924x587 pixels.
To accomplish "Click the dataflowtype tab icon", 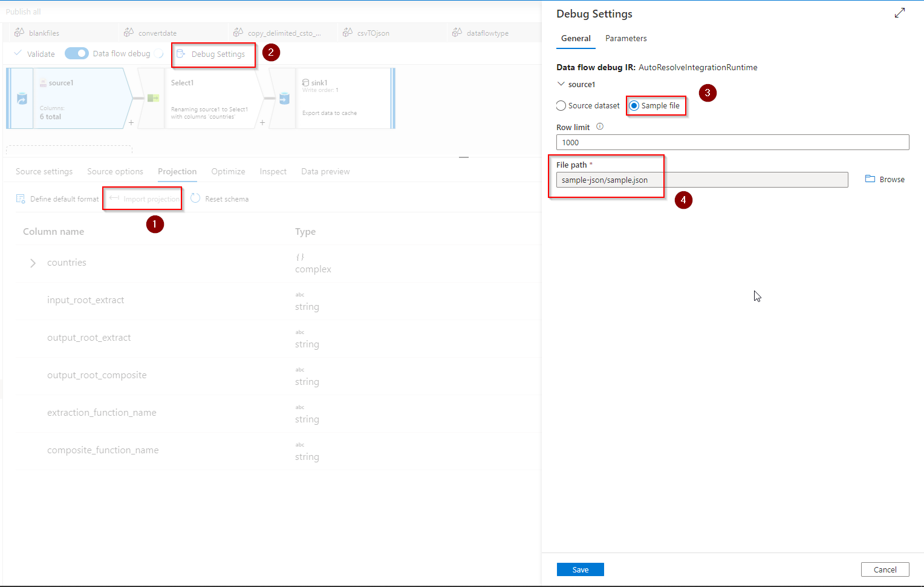I will tap(457, 33).
